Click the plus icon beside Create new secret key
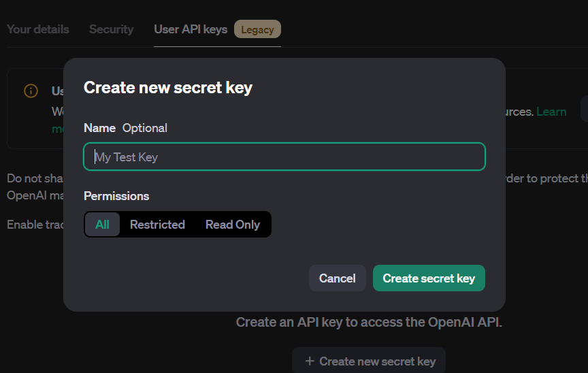 point(310,361)
